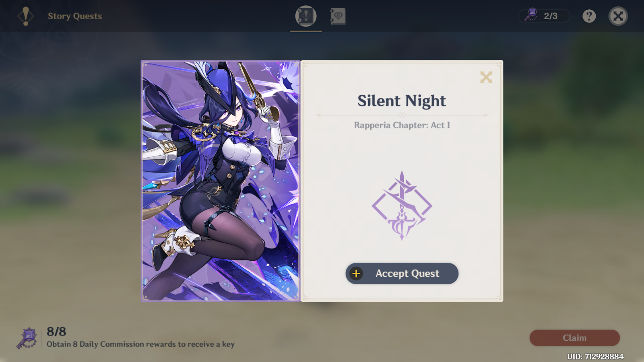The height and width of the screenshot is (362, 644).
Task: Click the 8/8 commission progress counter
Action: point(56,331)
